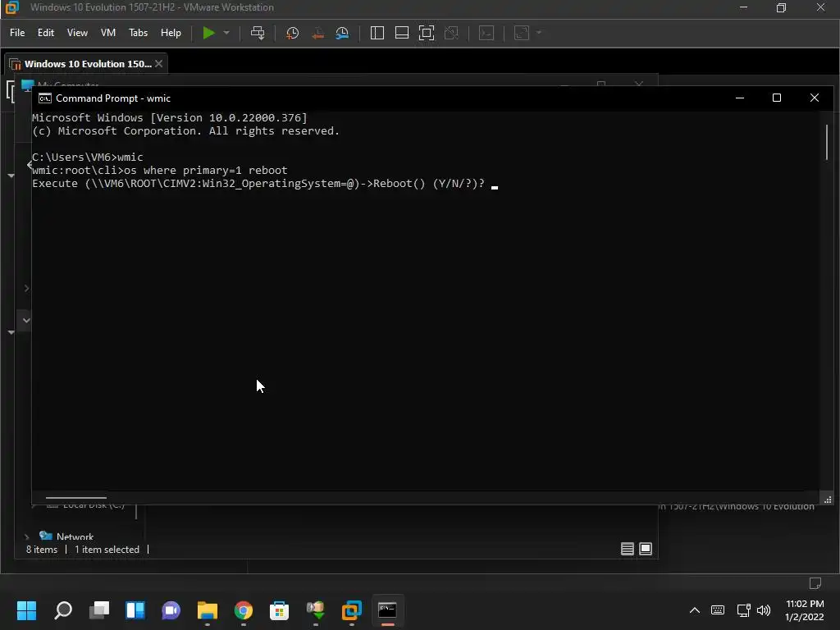Select the Windows 10 Evolution VM tab
The height and width of the screenshot is (630, 840).
coord(85,64)
